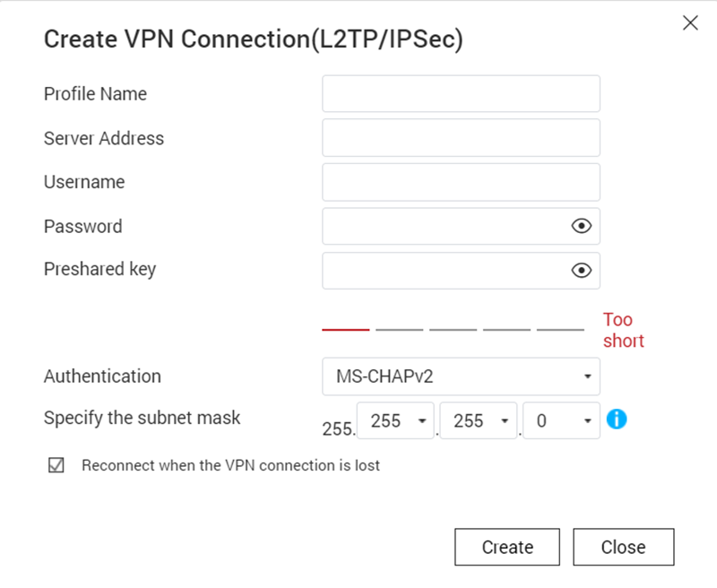
Task: Show the Password using the eye icon
Action: point(581,226)
